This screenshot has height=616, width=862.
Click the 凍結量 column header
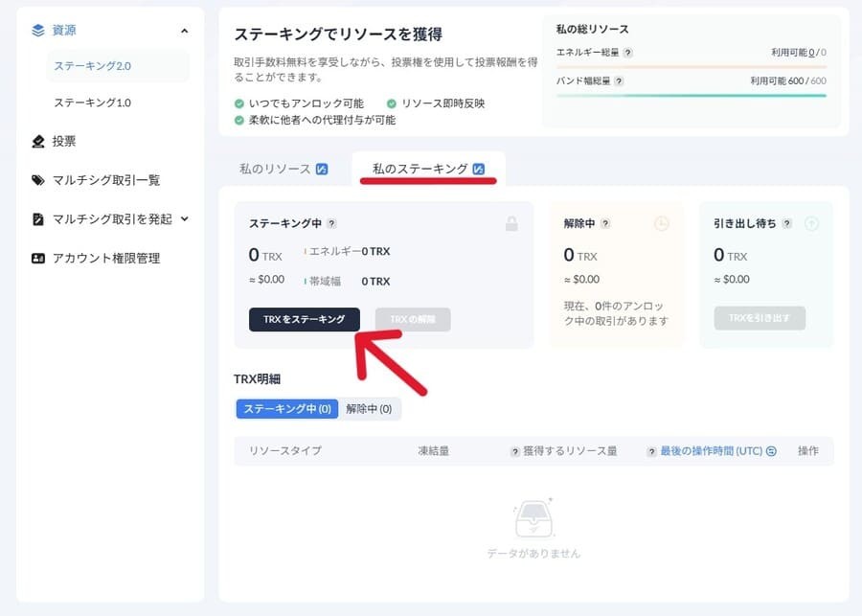pos(434,451)
